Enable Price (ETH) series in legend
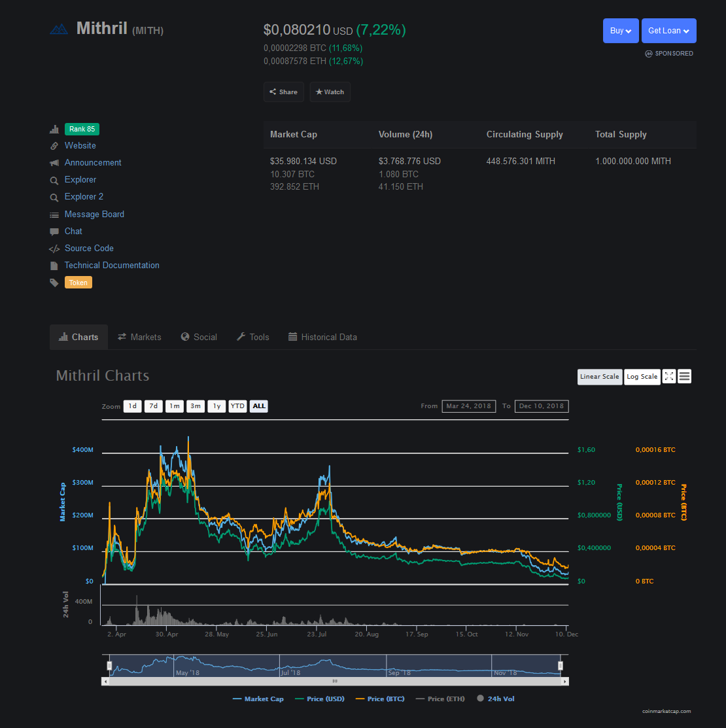The height and width of the screenshot is (728, 726). [x=441, y=699]
